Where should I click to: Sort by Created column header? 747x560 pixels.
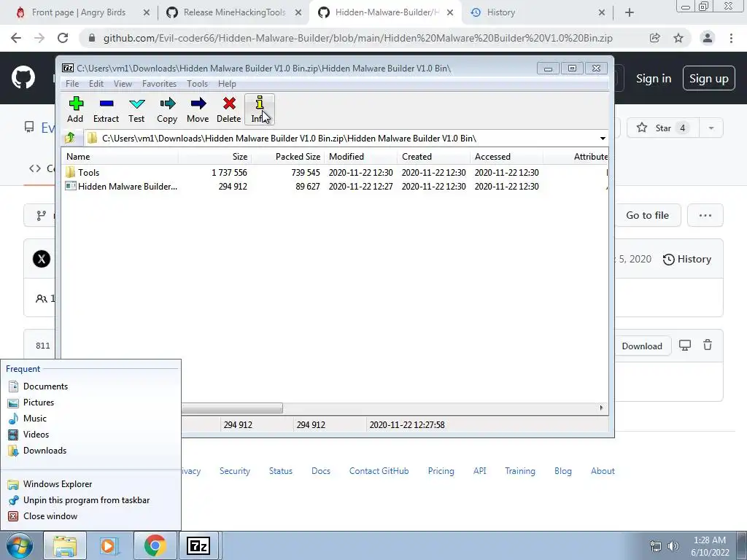coord(433,157)
